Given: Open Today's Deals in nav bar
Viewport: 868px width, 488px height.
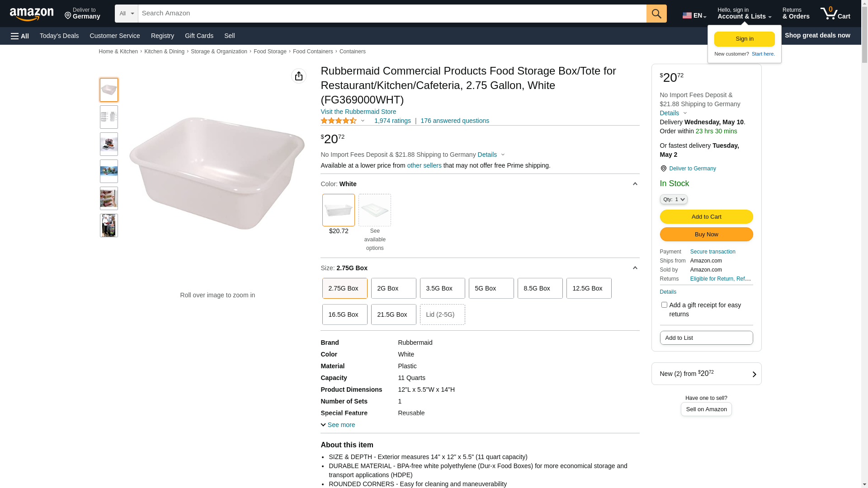Looking at the screenshot, I should click(x=59, y=36).
